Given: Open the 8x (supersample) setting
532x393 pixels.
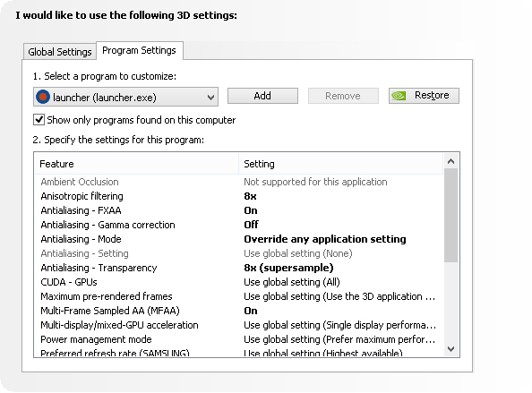Looking at the screenshot, I should coord(288,268).
